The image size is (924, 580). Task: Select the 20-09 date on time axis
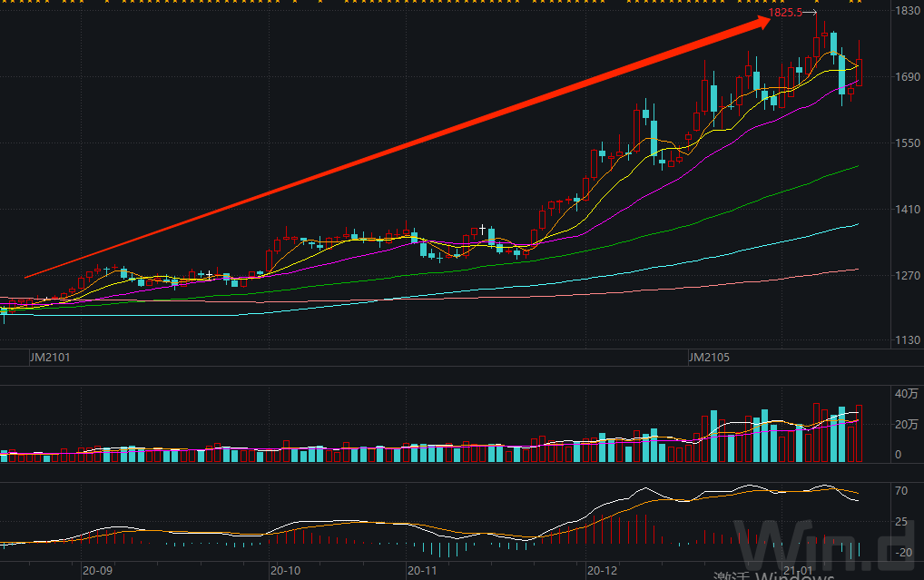pos(97,571)
